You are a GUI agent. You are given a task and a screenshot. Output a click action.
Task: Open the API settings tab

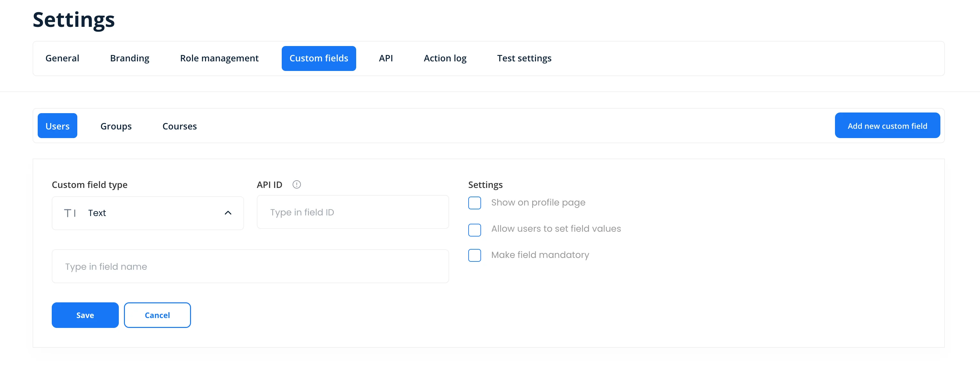(x=385, y=58)
